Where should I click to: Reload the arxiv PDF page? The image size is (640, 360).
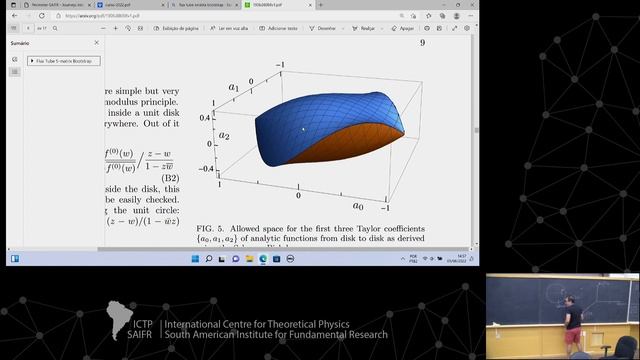point(42,16)
